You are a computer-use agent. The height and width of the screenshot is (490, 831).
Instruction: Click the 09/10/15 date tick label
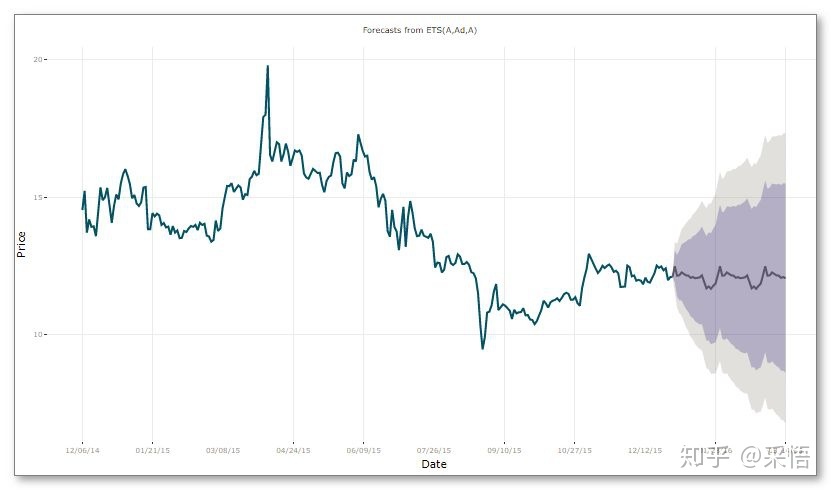(504, 450)
